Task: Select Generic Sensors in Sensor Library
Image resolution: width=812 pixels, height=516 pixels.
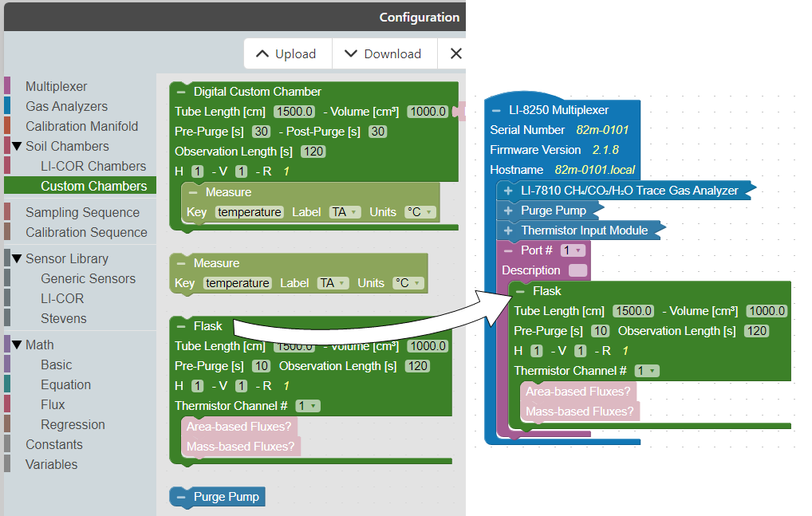Action: click(x=88, y=278)
